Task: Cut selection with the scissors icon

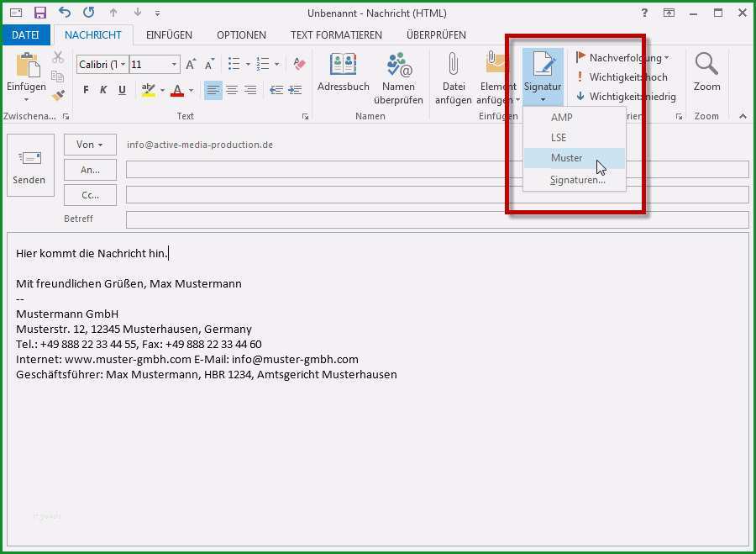Action: tap(58, 57)
